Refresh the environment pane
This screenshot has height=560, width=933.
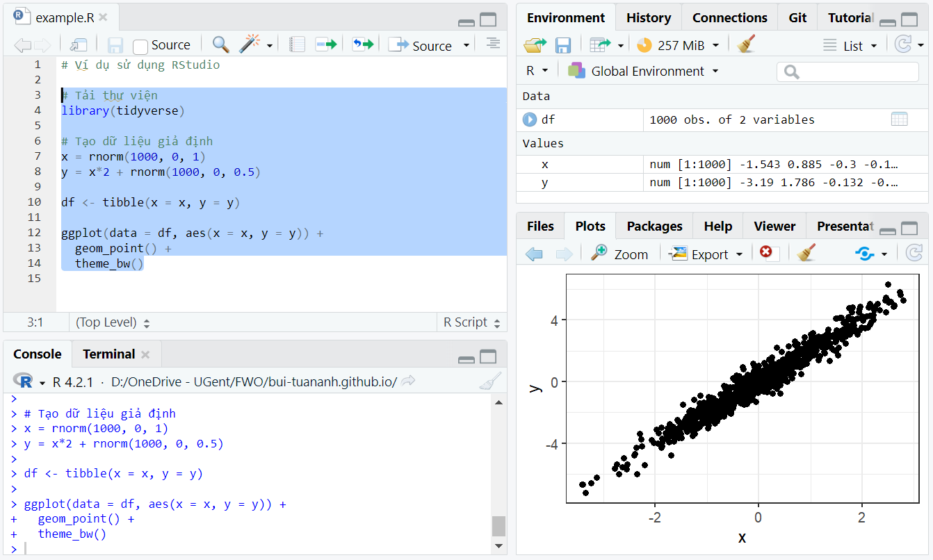[903, 45]
